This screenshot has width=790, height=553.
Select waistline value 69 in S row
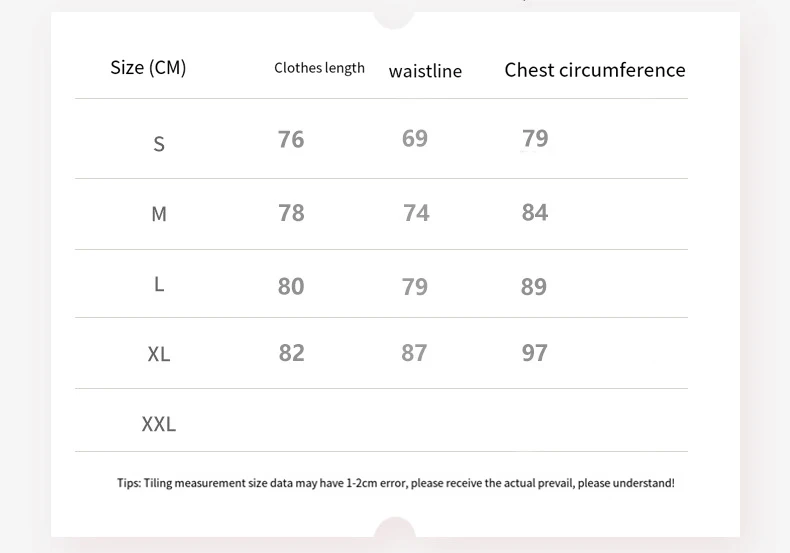(x=415, y=138)
